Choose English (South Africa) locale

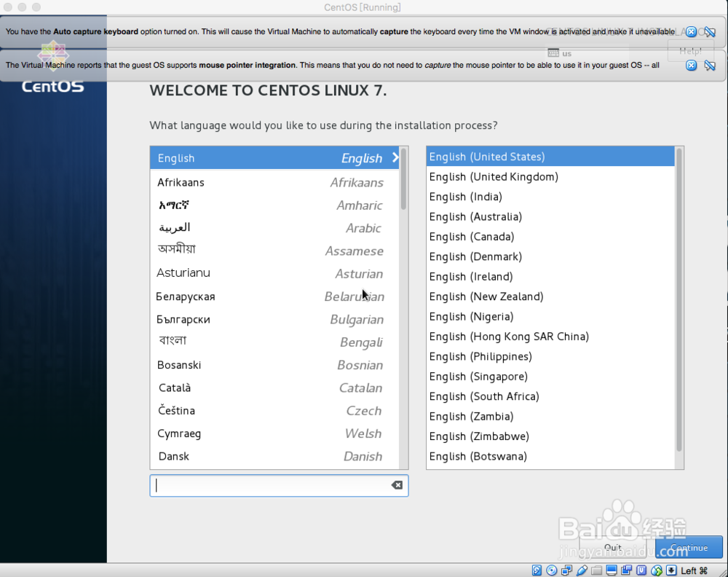[550, 396]
